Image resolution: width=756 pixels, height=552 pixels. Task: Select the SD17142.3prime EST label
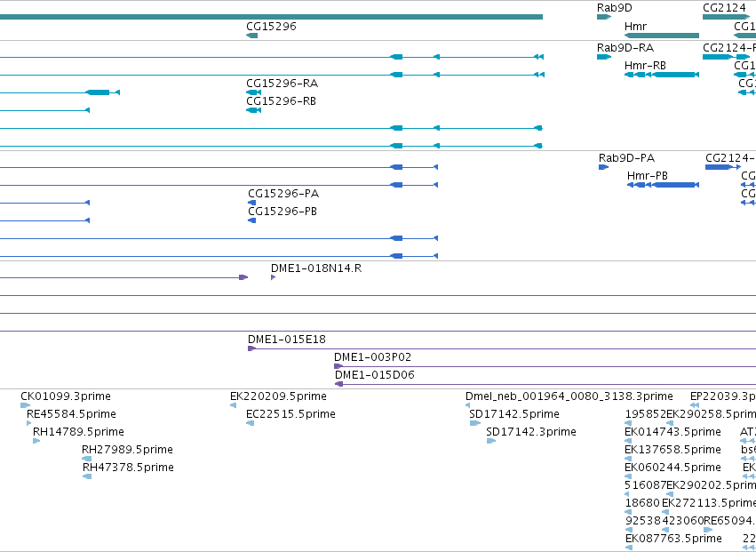pyautogui.click(x=531, y=432)
